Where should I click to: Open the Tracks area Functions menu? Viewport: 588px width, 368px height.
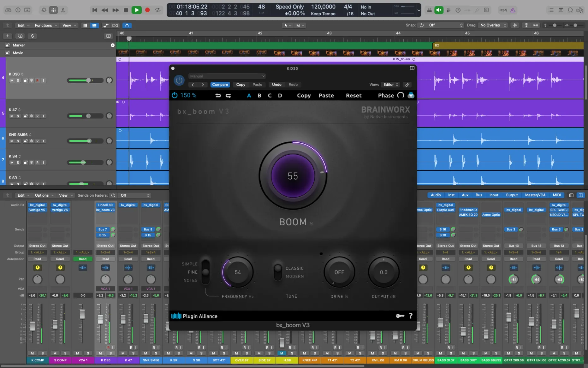coord(46,25)
